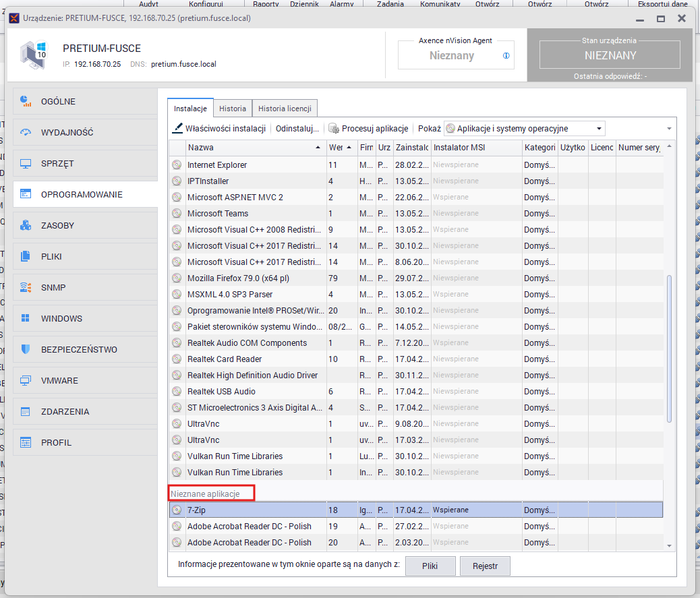Select the Sprzęt monitor icon

point(26,163)
